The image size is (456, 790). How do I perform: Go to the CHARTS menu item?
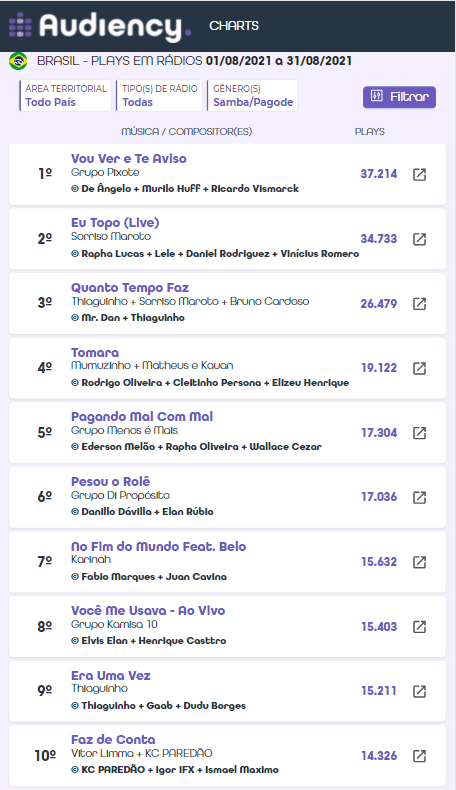[234, 26]
